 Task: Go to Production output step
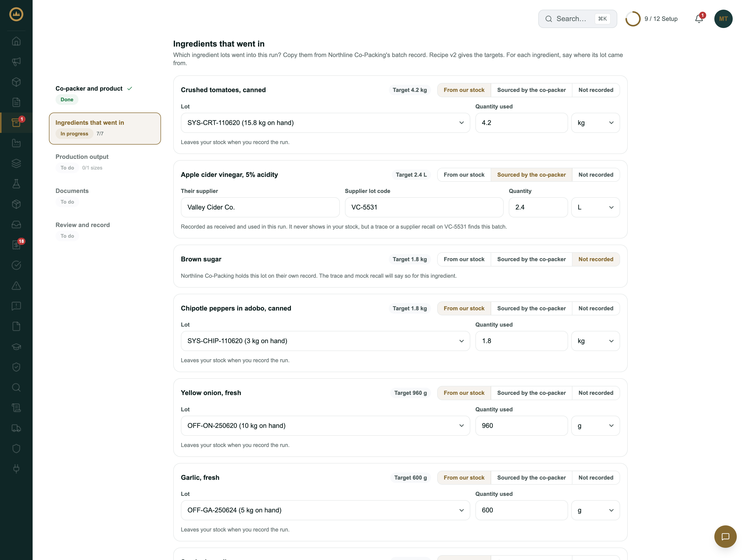pos(105,162)
